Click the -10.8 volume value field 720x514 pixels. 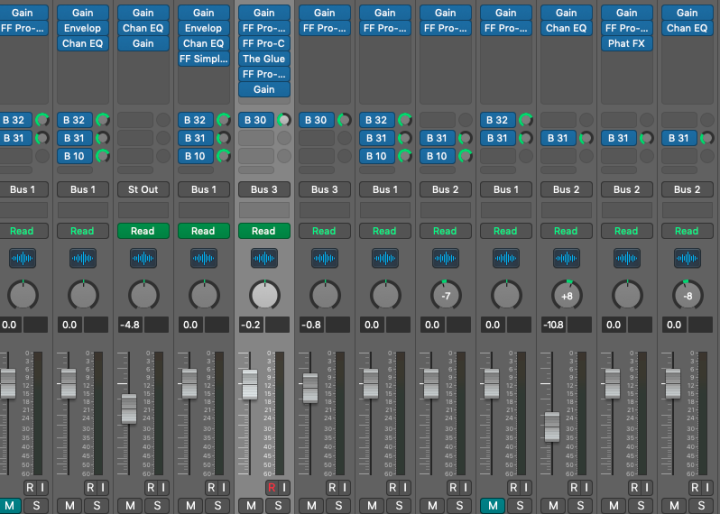(554, 325)
